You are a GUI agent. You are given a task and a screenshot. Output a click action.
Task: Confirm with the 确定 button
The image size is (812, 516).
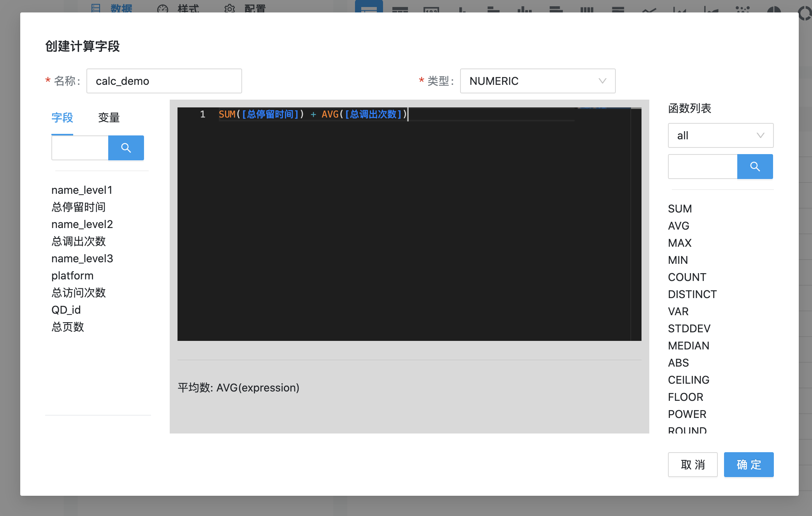pos(748,464)
